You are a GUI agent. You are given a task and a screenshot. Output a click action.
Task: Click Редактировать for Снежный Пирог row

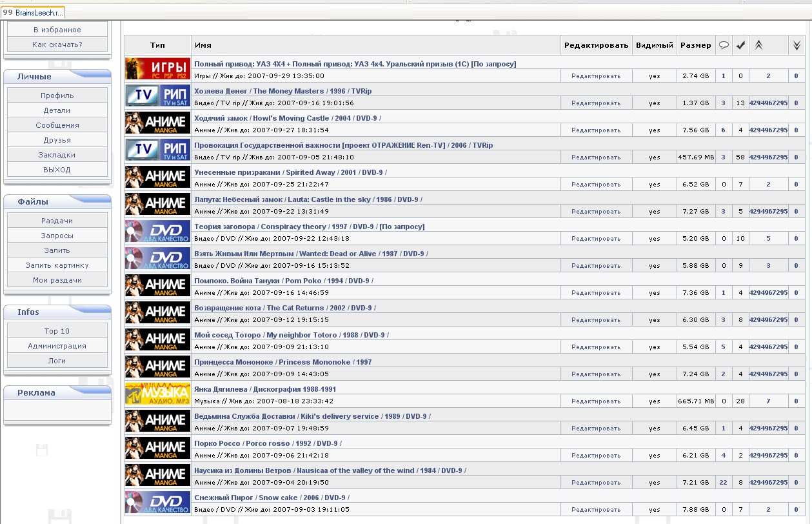[596, 509]
